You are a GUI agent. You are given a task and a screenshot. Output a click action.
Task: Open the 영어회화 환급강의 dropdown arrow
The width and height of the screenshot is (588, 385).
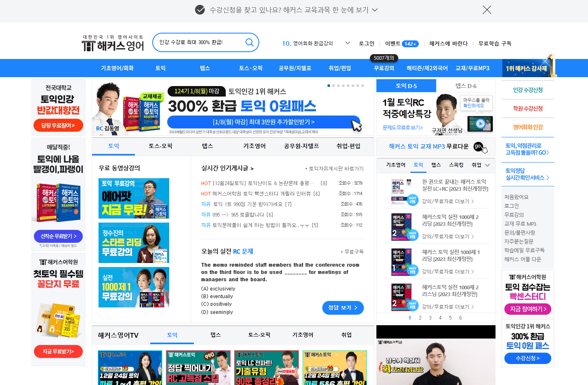[x=347, y=42]
